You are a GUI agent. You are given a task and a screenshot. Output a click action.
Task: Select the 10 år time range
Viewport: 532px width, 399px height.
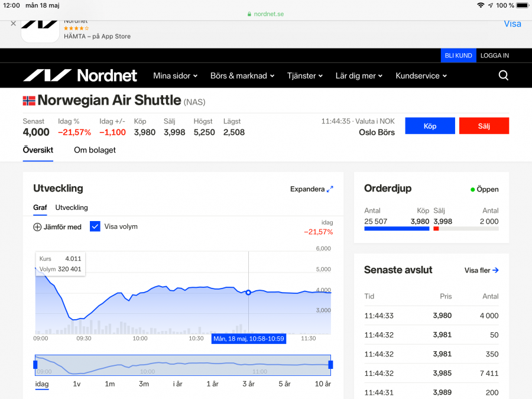[323, 384]
